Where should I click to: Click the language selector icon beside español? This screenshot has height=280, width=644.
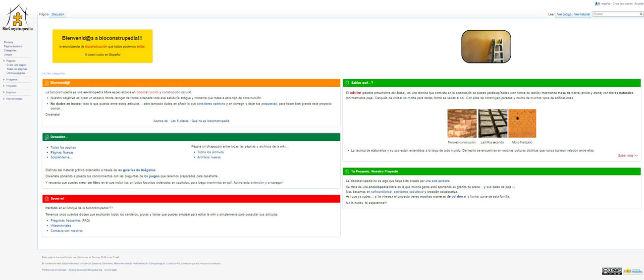tap(597, 3)
